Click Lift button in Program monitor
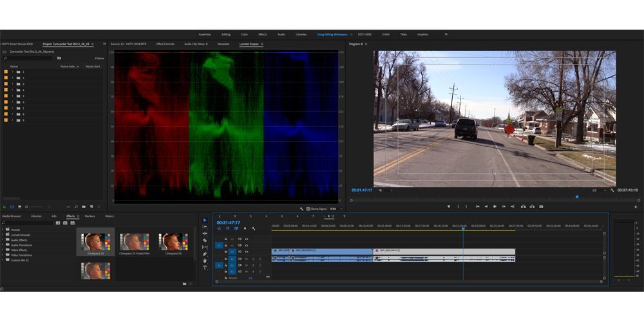 point(523,207)
